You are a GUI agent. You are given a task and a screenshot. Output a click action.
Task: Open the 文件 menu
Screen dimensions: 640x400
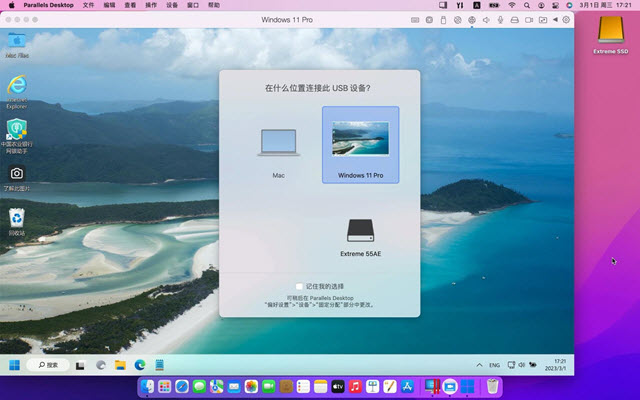[x=88, y=5]
